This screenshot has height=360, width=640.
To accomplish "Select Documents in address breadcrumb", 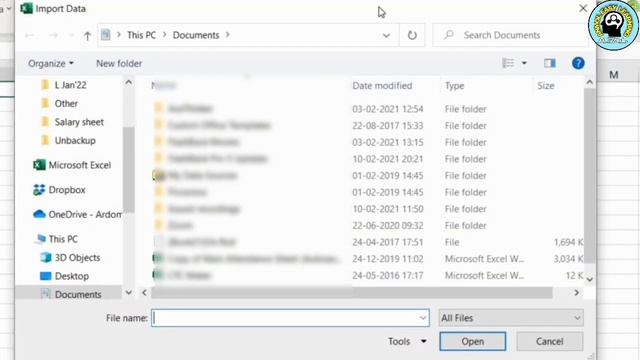I will (196, 35).
